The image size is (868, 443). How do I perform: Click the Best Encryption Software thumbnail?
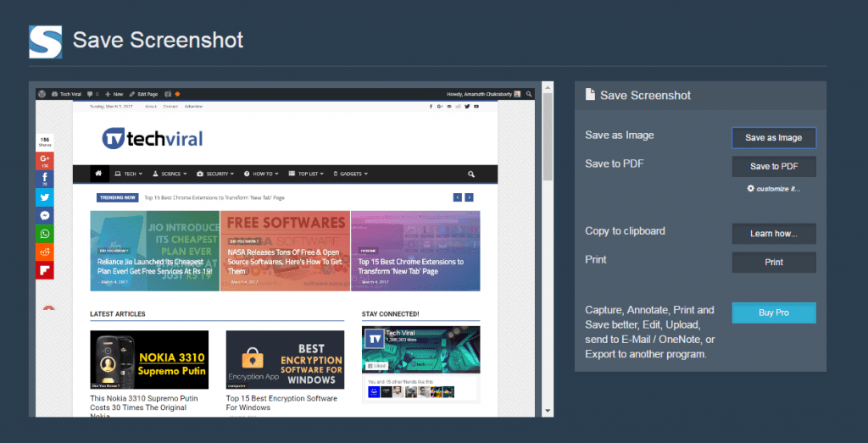point(285,359)
